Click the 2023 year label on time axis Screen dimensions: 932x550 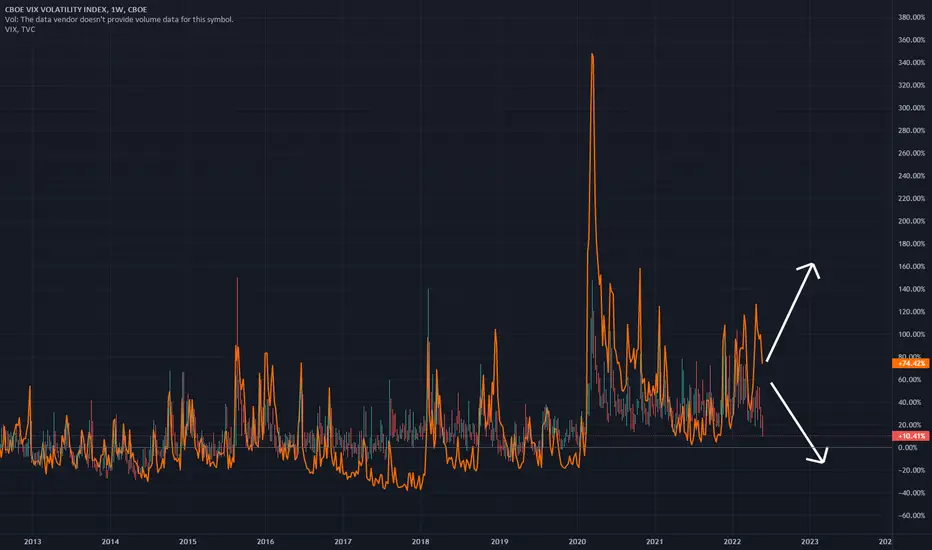point(810,542)
